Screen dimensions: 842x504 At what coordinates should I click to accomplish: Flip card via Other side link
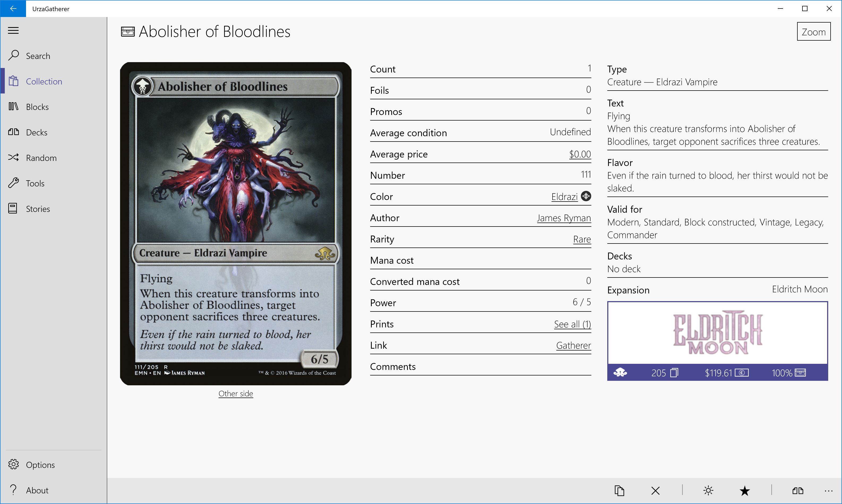click(236, 394)
